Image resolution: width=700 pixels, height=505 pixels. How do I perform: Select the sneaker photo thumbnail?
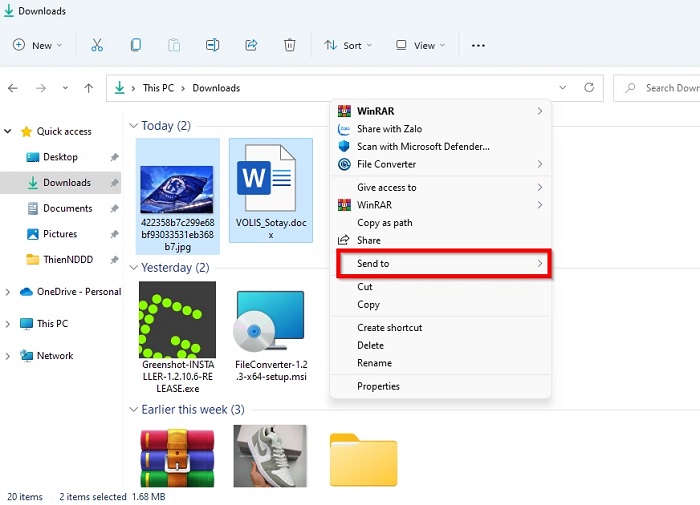pyautogui.click(x=270, y=456)
